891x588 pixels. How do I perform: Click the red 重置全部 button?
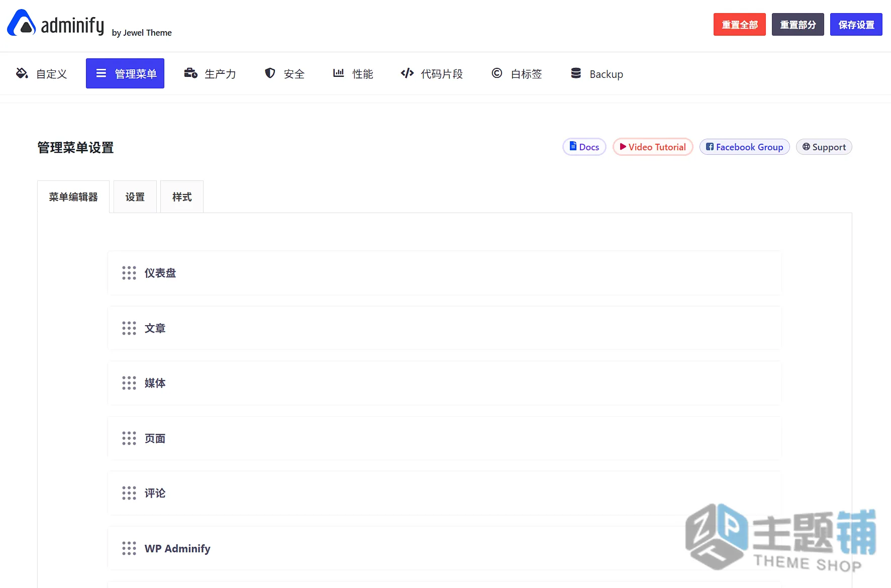[740, 25]
